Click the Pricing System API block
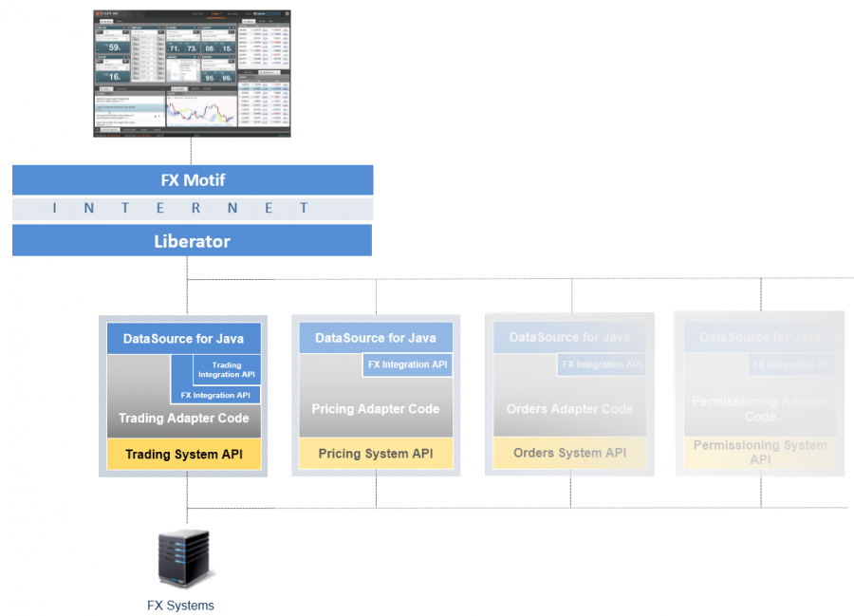854x616 pixels. coord(376,453)
